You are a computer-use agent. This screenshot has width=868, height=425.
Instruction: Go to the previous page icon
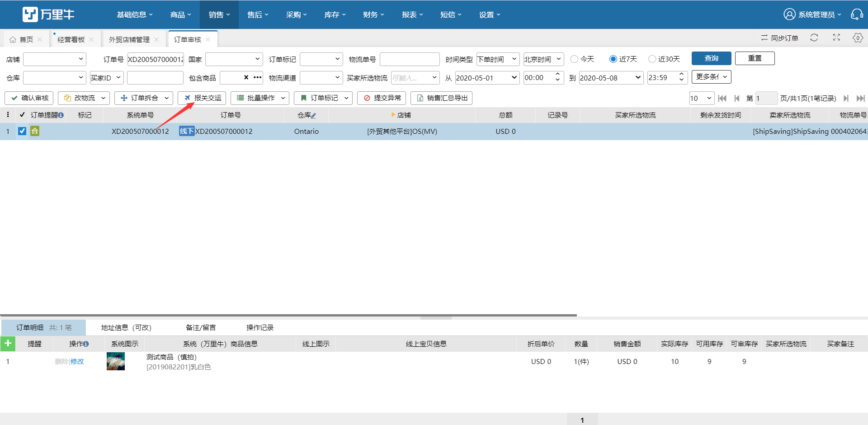click(x=737, y=98)
